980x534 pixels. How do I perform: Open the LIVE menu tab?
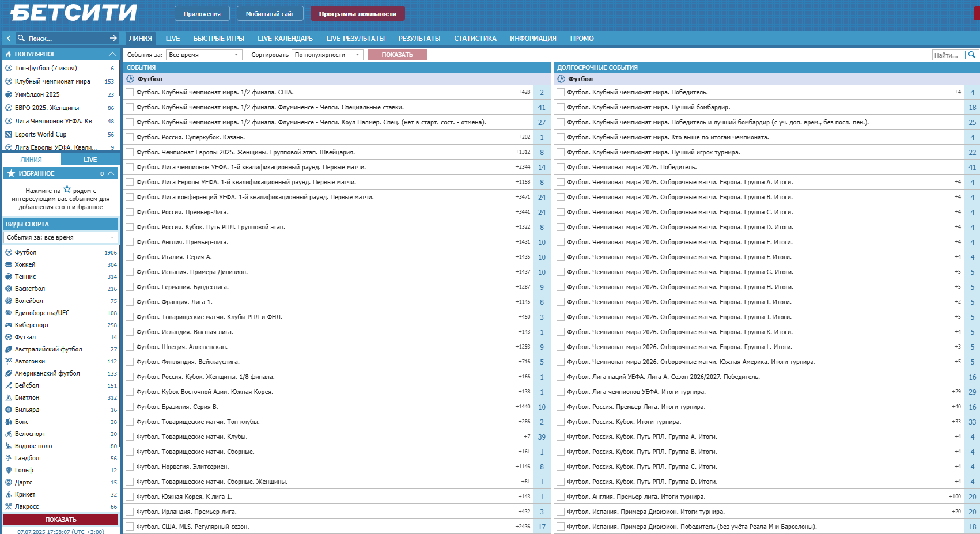click(x=173, y=39)
